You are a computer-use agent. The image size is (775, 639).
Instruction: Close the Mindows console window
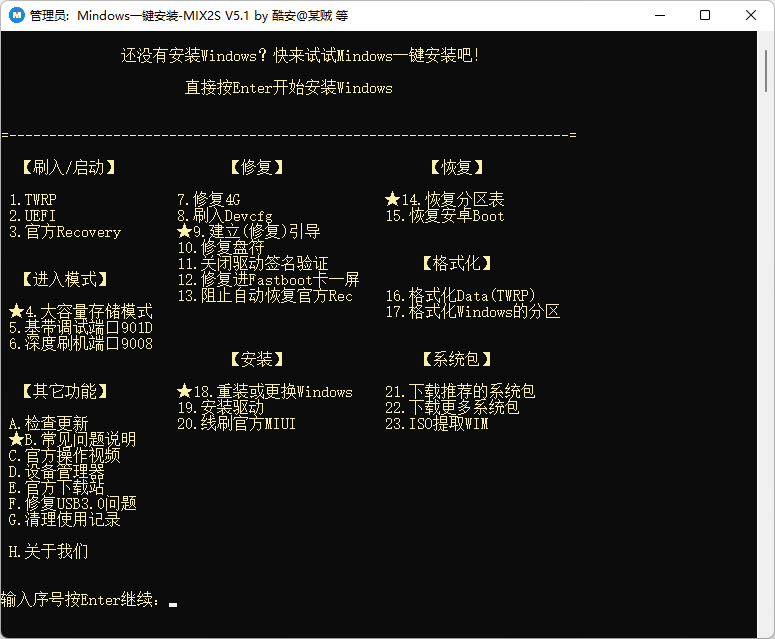(x=751, y=15)
